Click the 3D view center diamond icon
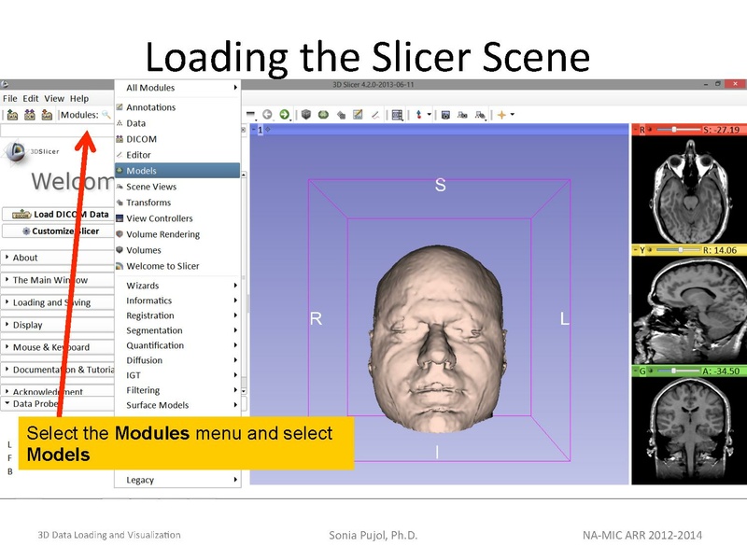This screenshot has width=747, height=560. click(268, 129)
